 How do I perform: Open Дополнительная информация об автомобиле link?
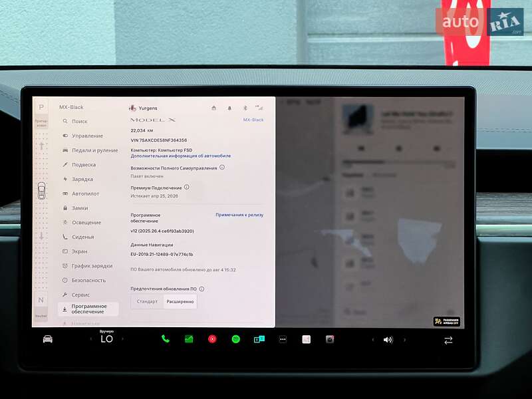(x=180, y=156)
